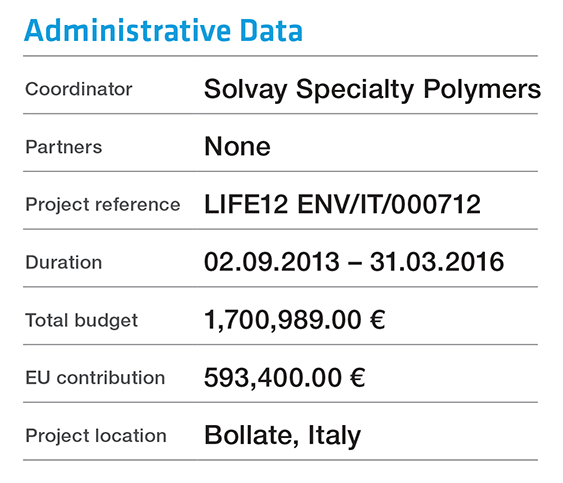Viewport: 563px width, 483px height.
Task: Click end date 31.03.2016
Action: 437,262
